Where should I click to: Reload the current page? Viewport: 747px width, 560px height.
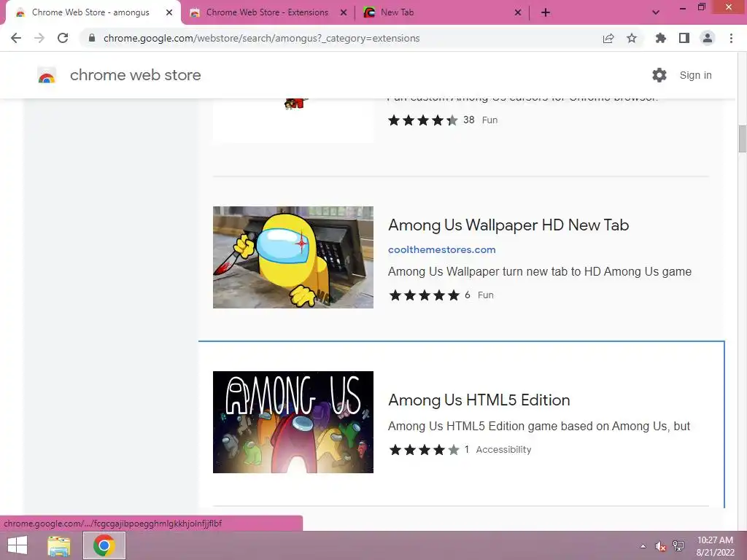(x=63, y=38)
